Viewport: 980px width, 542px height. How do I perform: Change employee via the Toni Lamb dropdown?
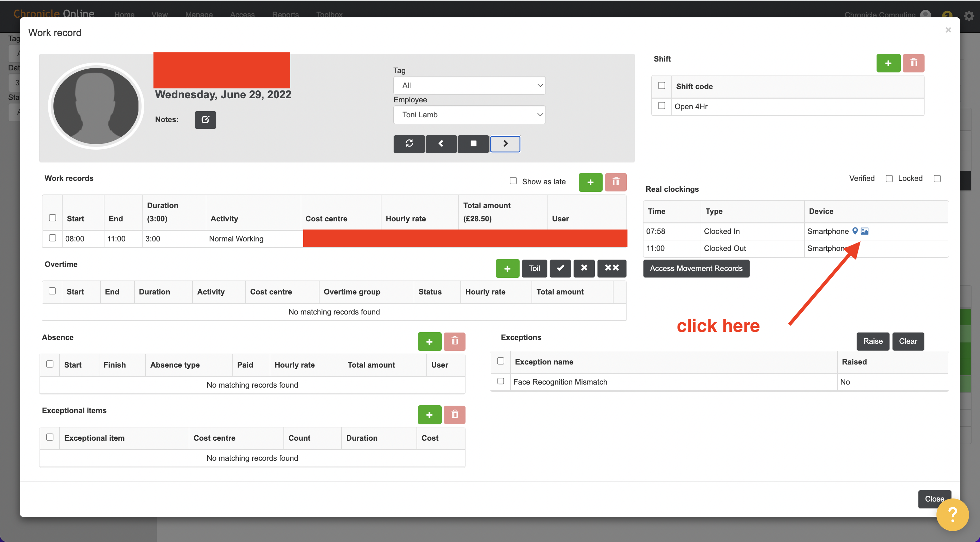pyautogui.click(x=469, y=114)
